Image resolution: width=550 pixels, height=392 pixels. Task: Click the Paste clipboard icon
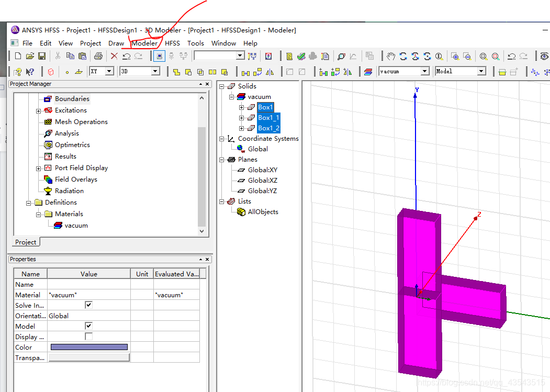click(x=83, y=56)
